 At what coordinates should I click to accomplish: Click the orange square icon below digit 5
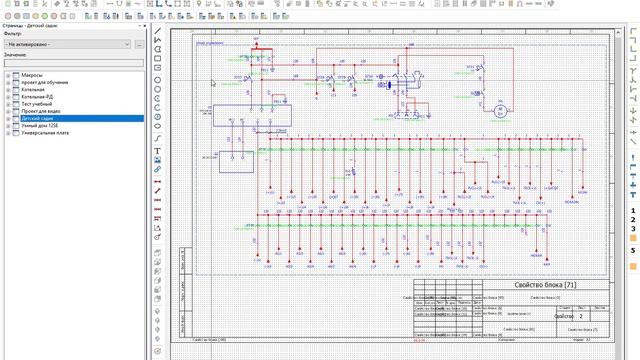633,266
